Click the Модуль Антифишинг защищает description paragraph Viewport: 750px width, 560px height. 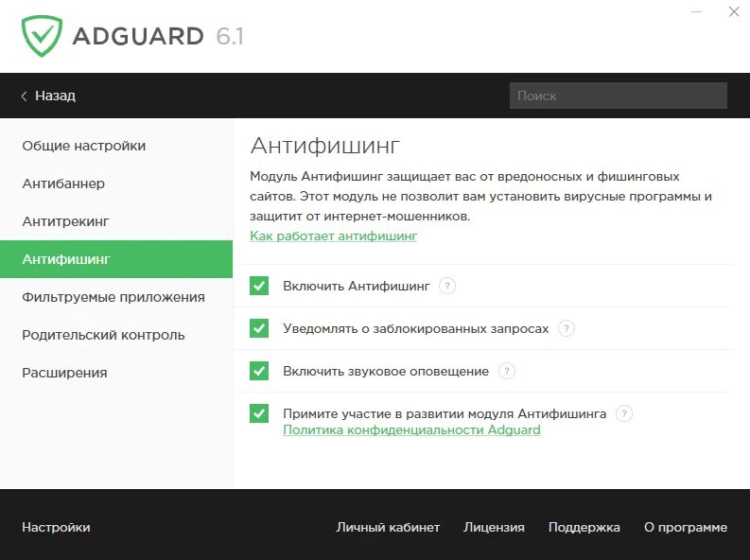coord(480,196)
